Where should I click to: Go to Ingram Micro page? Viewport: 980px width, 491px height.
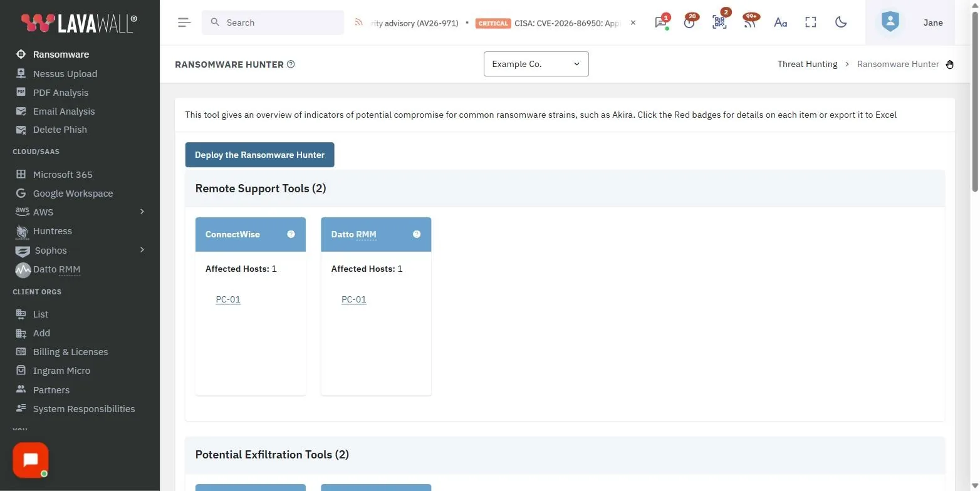click(x=61, y=370)
